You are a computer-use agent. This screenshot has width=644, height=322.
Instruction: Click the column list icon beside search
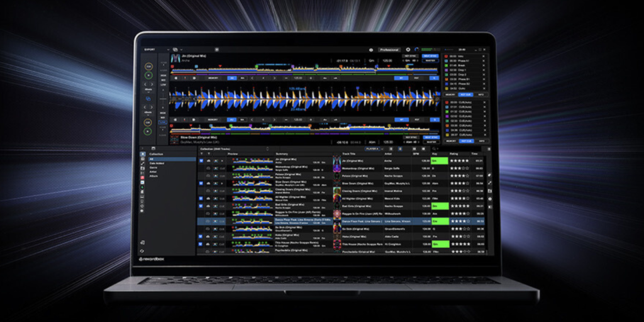[489, 148]
